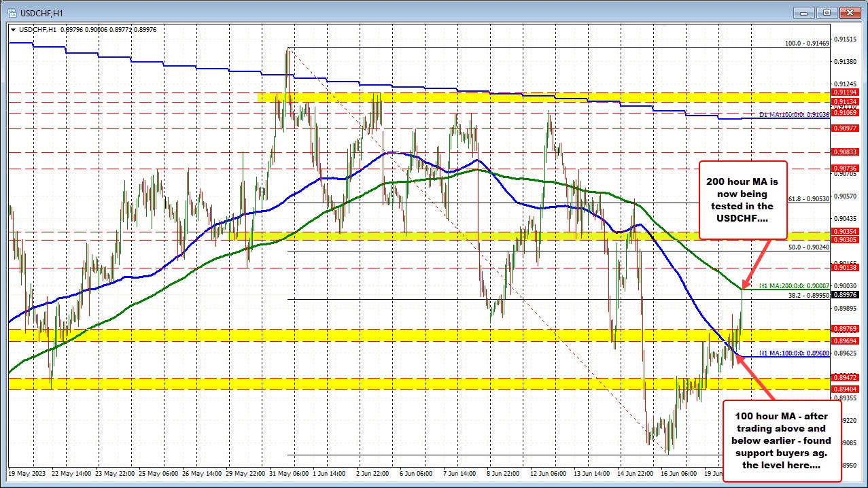Select the 0.90138 red price level tag
The height and width of the screenshot is (488, 868).
point(845,269)
